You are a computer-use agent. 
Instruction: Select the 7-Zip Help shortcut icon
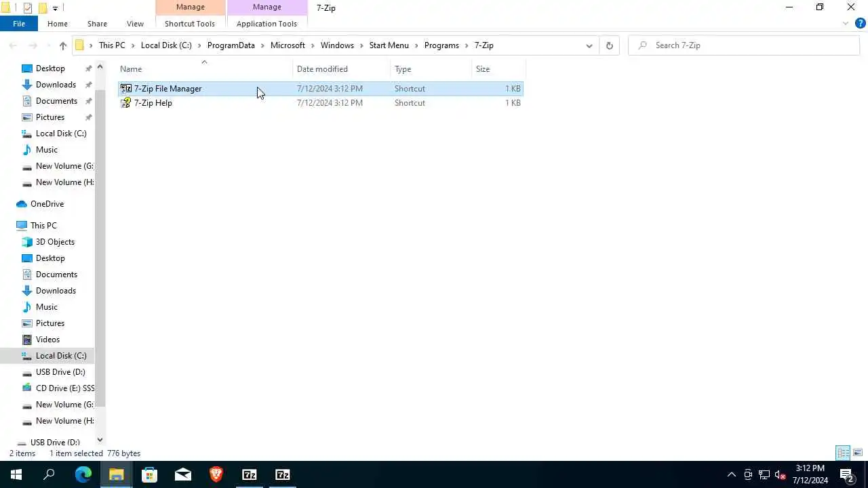(x=126, y=103)
